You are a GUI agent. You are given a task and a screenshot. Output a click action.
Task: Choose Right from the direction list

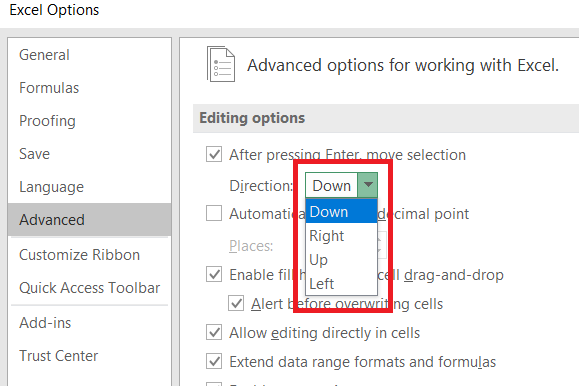click(341, 236)
